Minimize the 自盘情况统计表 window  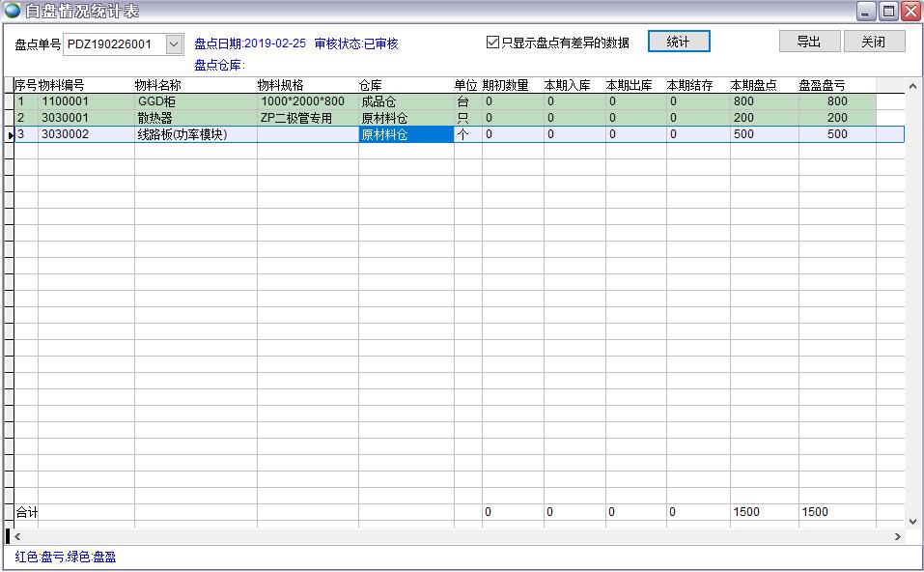coord(866,11)
